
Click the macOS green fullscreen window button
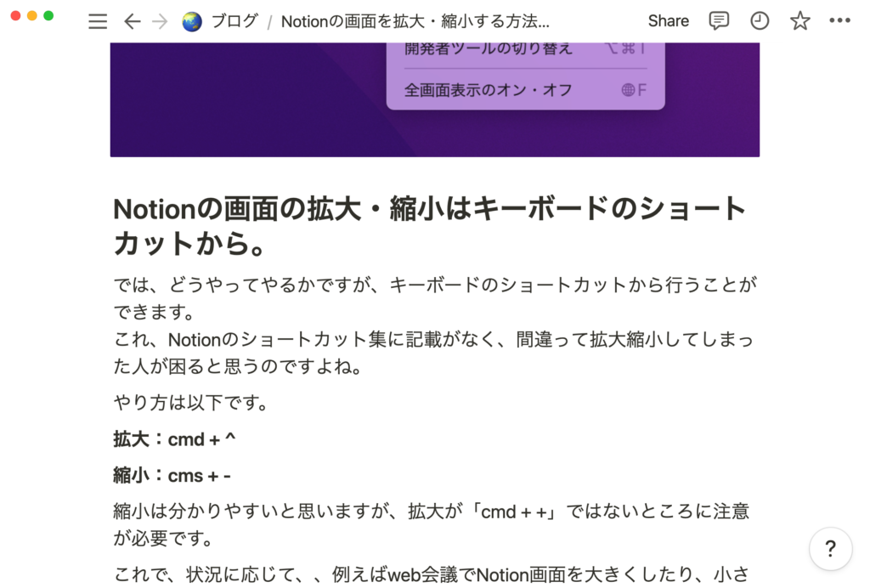48,15
